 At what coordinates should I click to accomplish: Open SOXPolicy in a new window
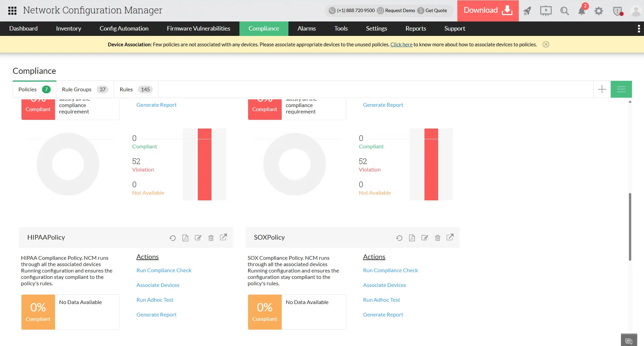(450, 237)
